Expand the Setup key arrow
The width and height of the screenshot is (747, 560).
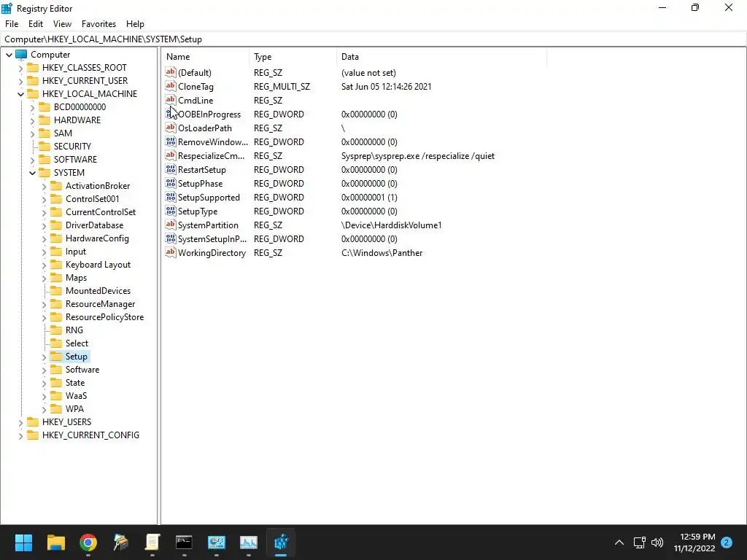pyautogui.click(x=44, y=357)
